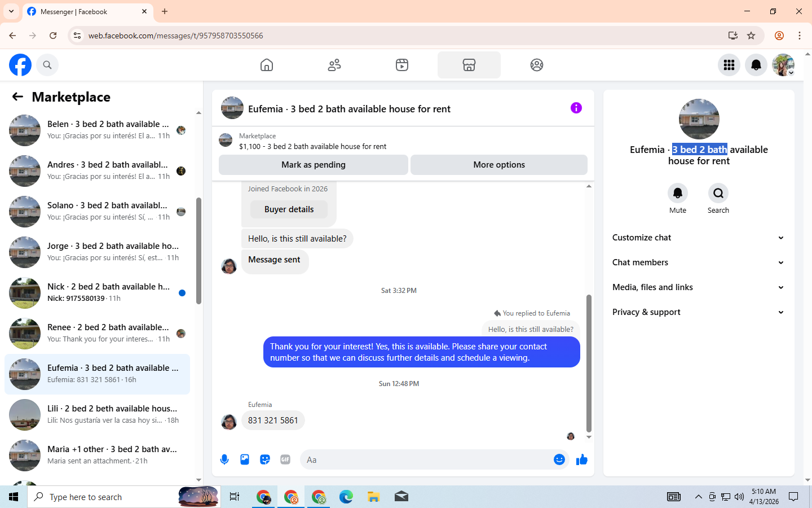Screen dimensions: 812x508
Task: Open Buyer details
Action: tap(289, 209)
